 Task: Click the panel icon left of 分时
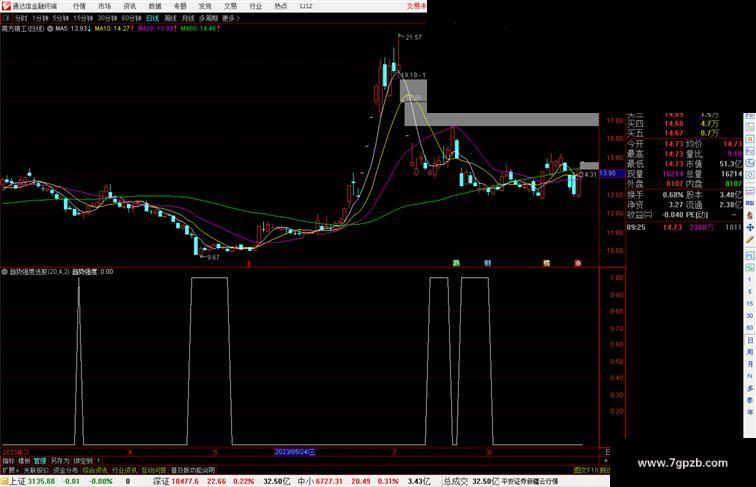(x=6, y=18)
